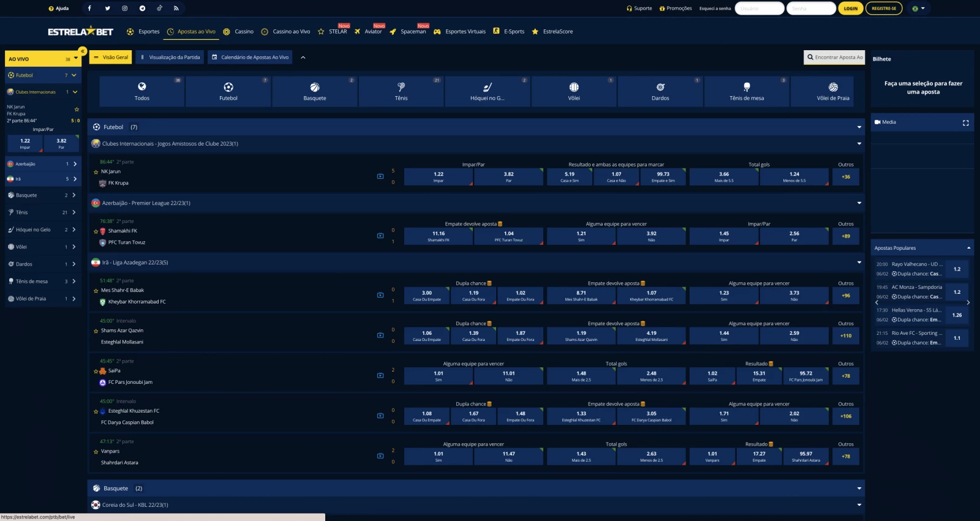Open match tracker icon for NK Jarun match
The width and height of the screenshot is (980, 521).
[380, 176]
